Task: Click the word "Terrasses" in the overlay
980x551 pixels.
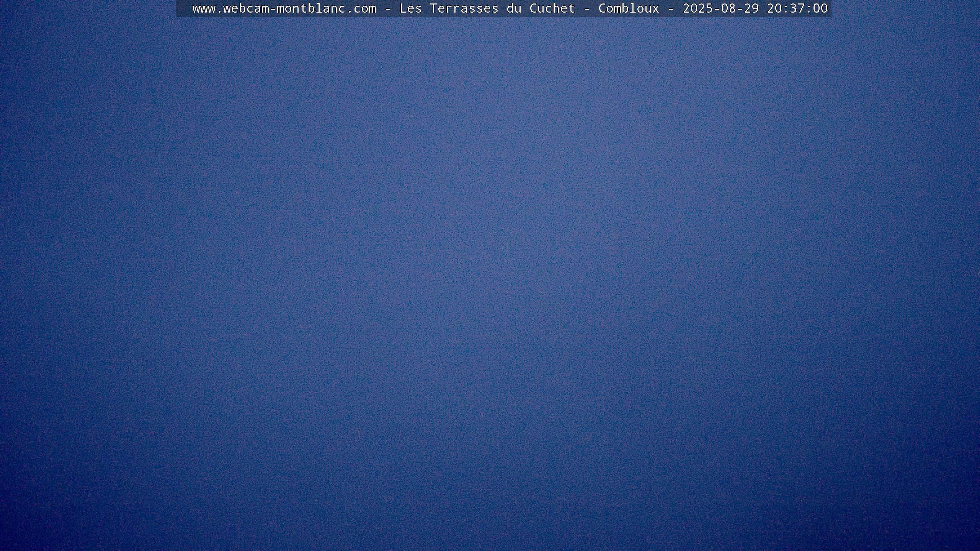Action: (464, 8)
